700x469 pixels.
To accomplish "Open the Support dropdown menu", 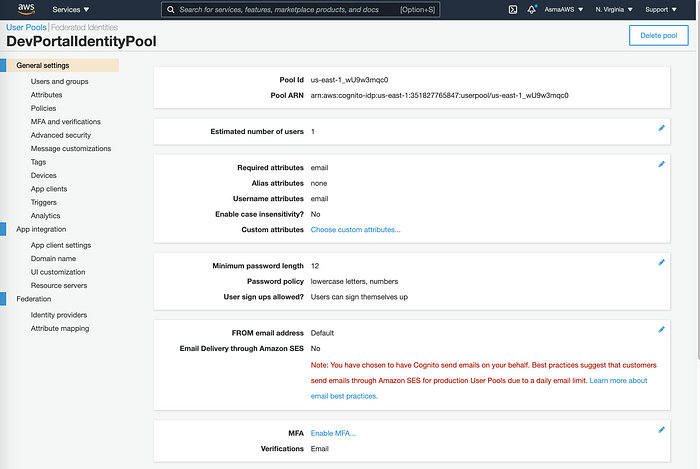I will tap(661, 9).
